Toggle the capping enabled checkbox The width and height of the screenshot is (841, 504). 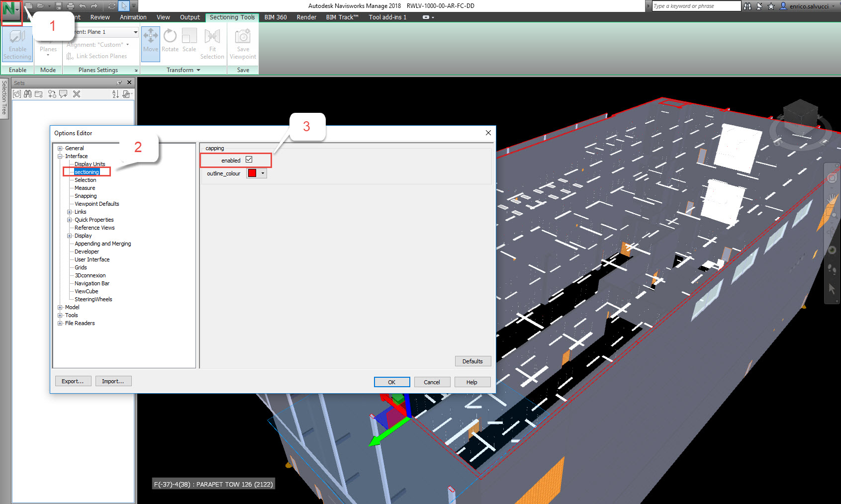pyautogui.click(x=249, y=160)
